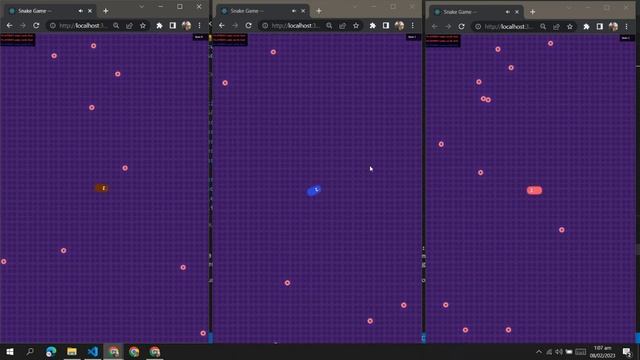Open extensions in the left browser window
The width and height of the screenshot is (640, 360).
point(160,25)
